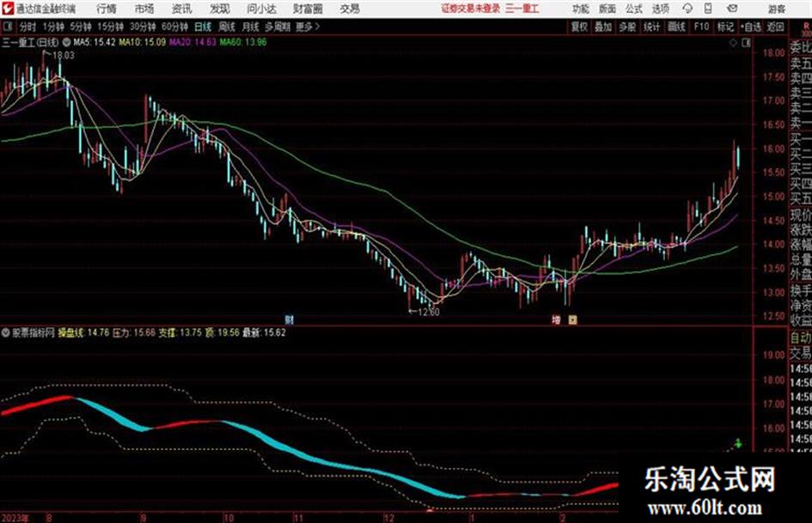Screen dimensions: 812x523
Task: Click the 增 event marker
Action: pos(557,320)
